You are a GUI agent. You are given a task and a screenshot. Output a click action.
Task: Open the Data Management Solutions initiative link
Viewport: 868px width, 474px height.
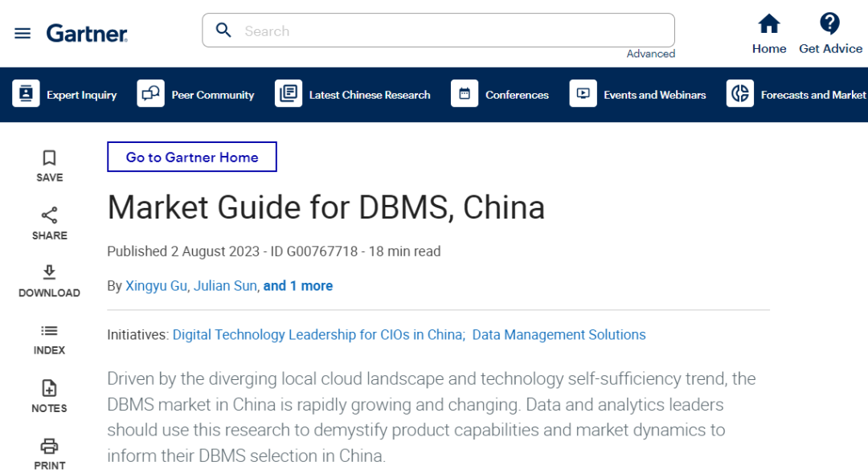pyautogui.click(x=559, y=335)
